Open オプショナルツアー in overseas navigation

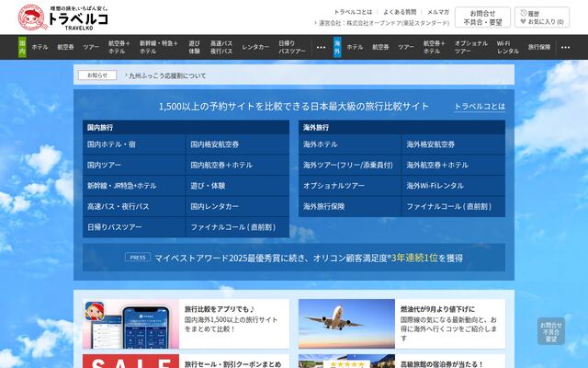[471, 47]
